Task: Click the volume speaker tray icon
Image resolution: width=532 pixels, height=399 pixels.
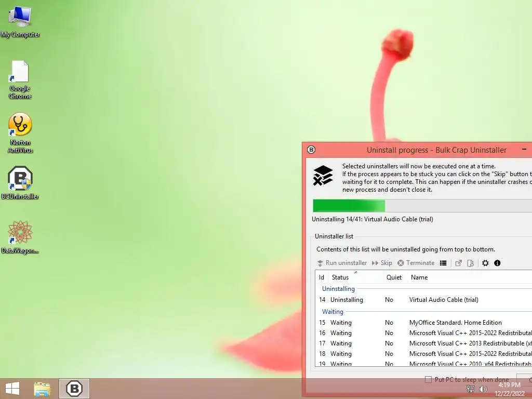Action: point(483,389)
